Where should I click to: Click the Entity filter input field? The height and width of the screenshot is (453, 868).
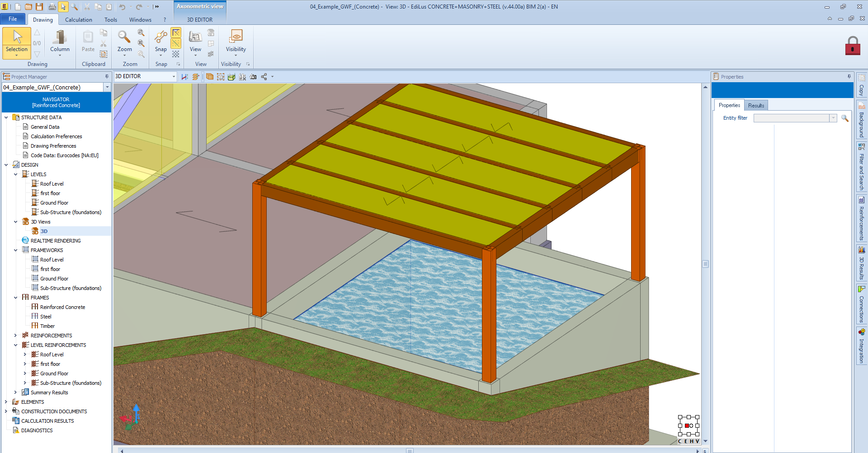[793, 118]
